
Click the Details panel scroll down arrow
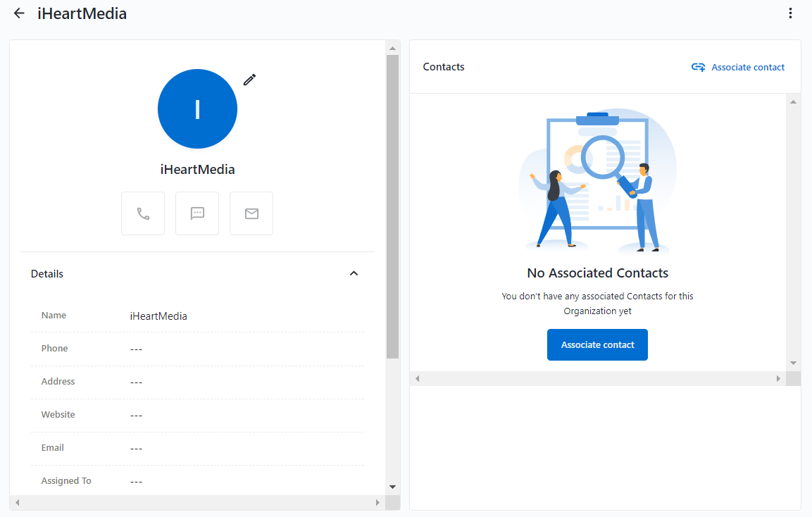click(x=392, y=487)
